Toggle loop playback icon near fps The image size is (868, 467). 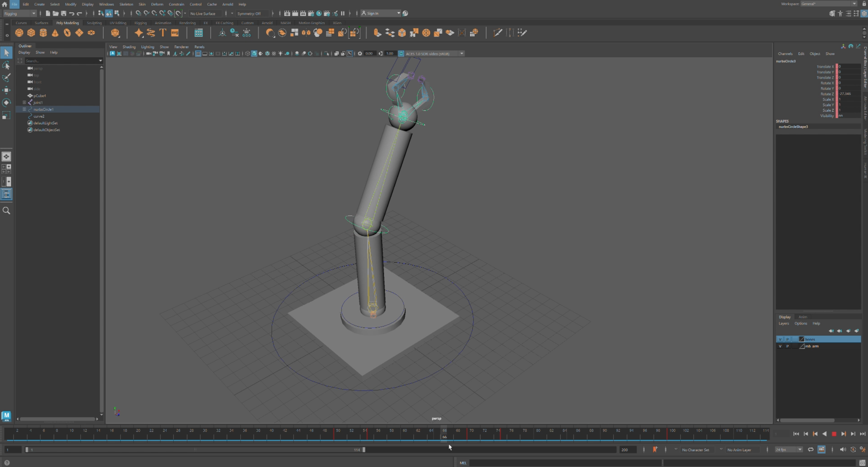[x=810, y=449]
